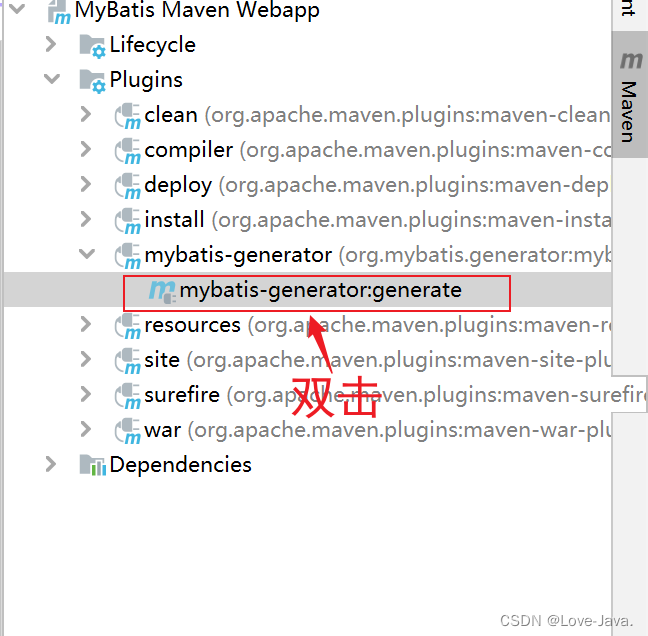Click the deploy plugin icon
648x636 pixels.
128,186
